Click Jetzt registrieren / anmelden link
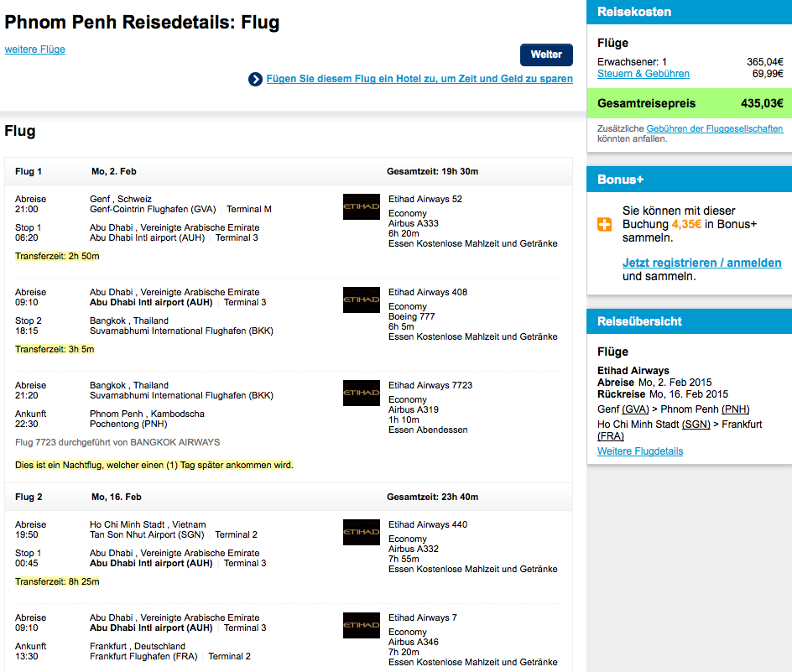This screenshot has width=792, height=672. 701,263
